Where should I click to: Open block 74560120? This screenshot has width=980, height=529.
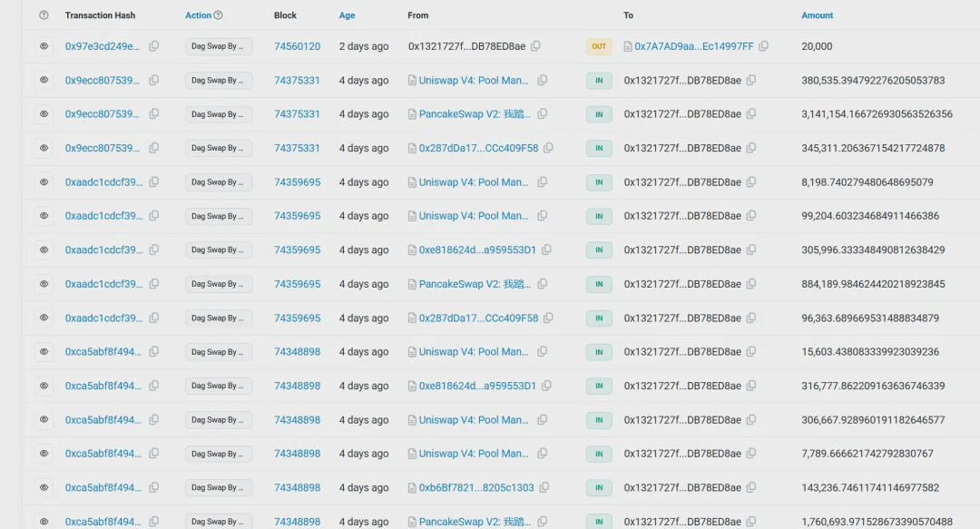click(297, 46)
